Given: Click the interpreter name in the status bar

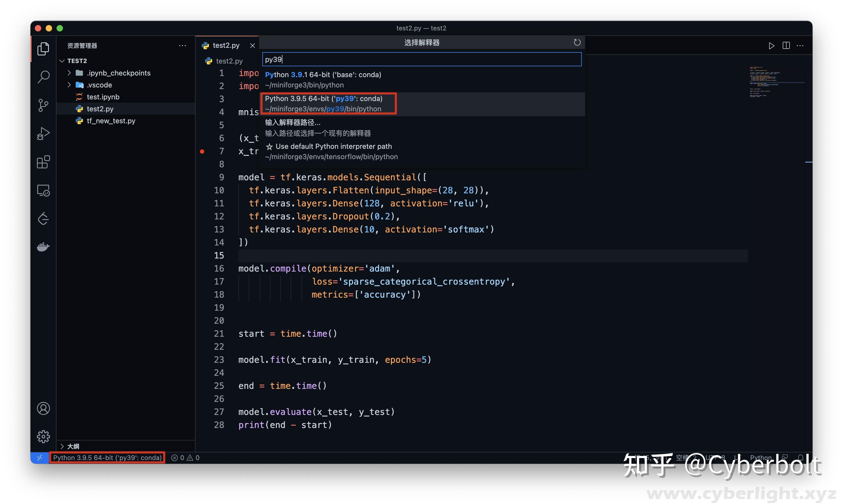Looking at the screenshot, I should [107, 458].
